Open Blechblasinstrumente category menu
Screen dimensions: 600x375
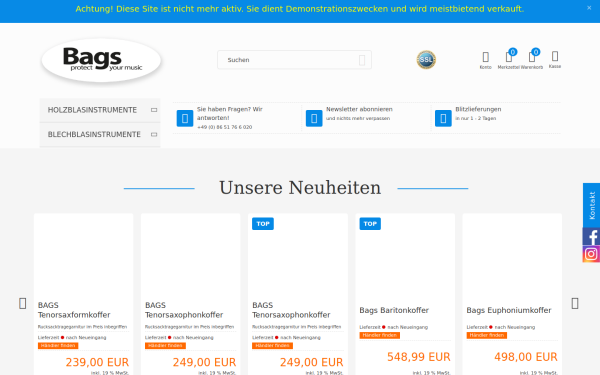94,135
